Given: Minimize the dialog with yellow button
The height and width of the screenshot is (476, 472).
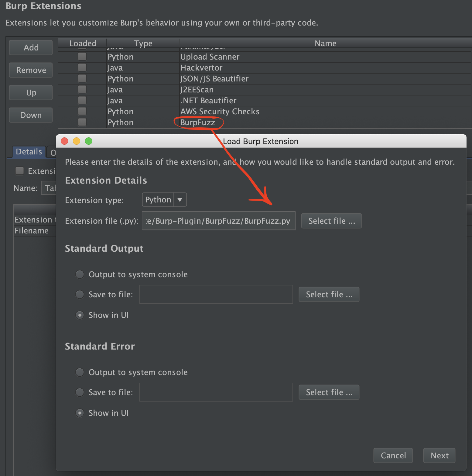Looking at the screenshot, I should click(x=77, y=141).
